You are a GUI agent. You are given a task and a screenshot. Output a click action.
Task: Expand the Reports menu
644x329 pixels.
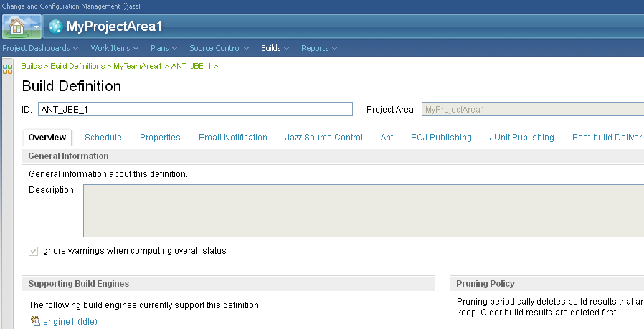pos(318,48)
